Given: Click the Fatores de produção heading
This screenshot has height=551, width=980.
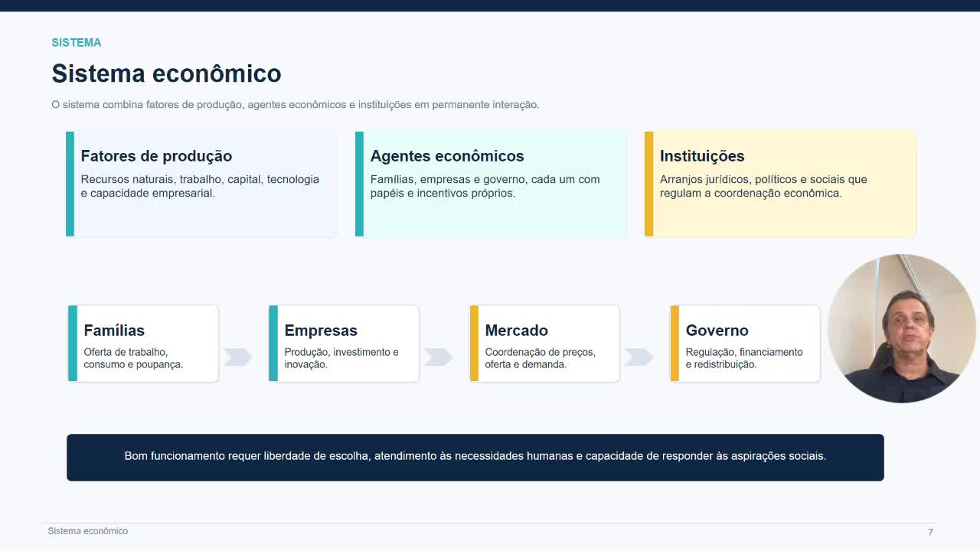Looking at the screenshot, I should 156,156.
